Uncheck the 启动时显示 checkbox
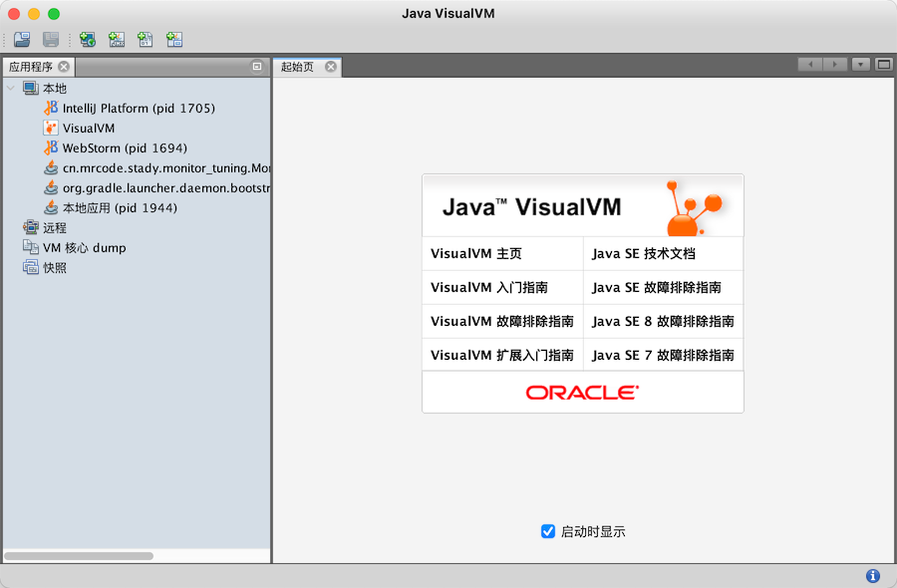The width and height of the screenshot is (897, 588). 548,531
